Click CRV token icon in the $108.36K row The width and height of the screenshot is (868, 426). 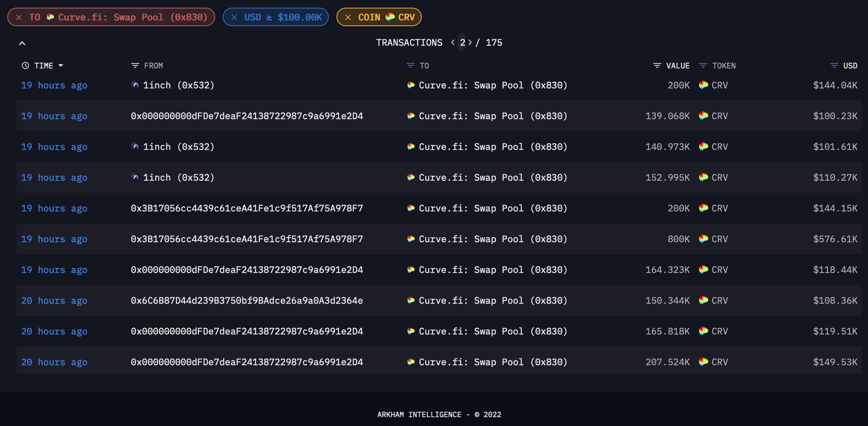[x=704, y=300]
